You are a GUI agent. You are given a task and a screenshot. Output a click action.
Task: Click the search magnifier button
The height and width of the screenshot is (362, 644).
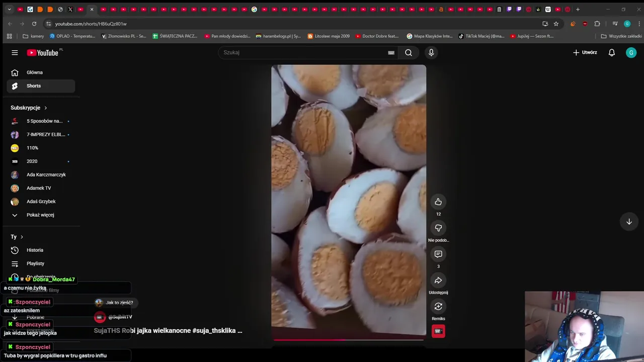tap(409, 52)
